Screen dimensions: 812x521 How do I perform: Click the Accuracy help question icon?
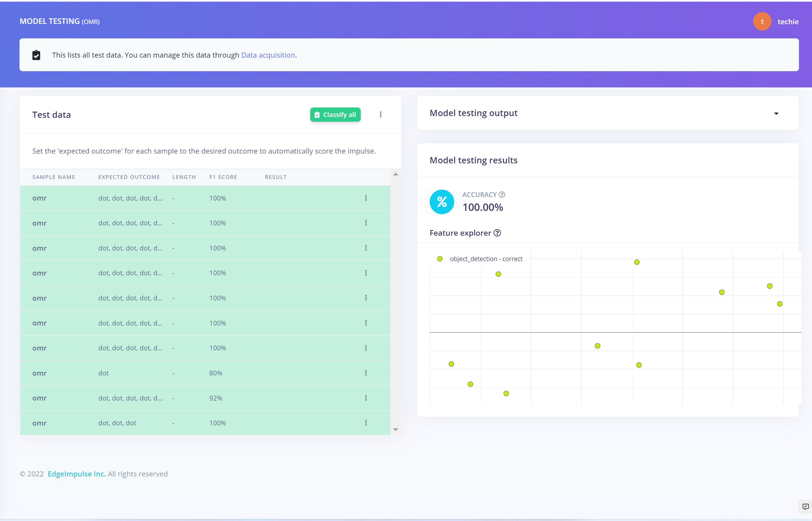coord(502,195)
